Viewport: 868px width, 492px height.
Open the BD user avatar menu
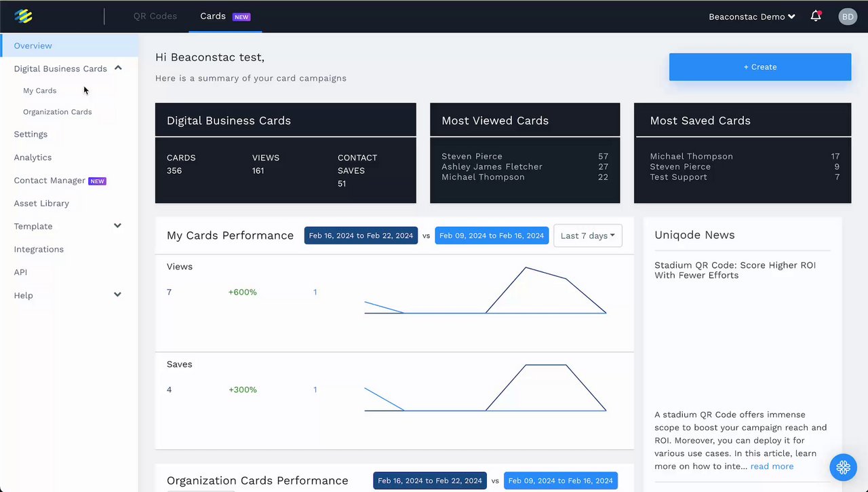click(848, 16)
